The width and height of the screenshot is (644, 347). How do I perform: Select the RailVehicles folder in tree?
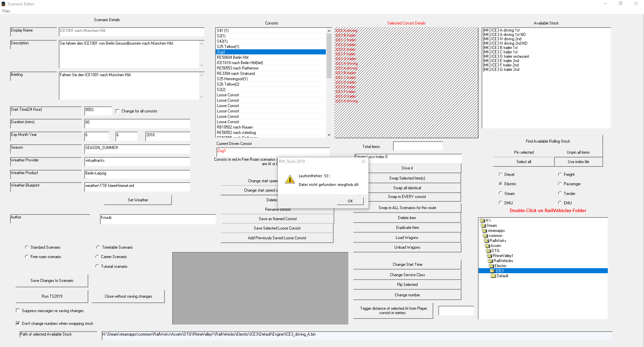(x=503, y=261)
